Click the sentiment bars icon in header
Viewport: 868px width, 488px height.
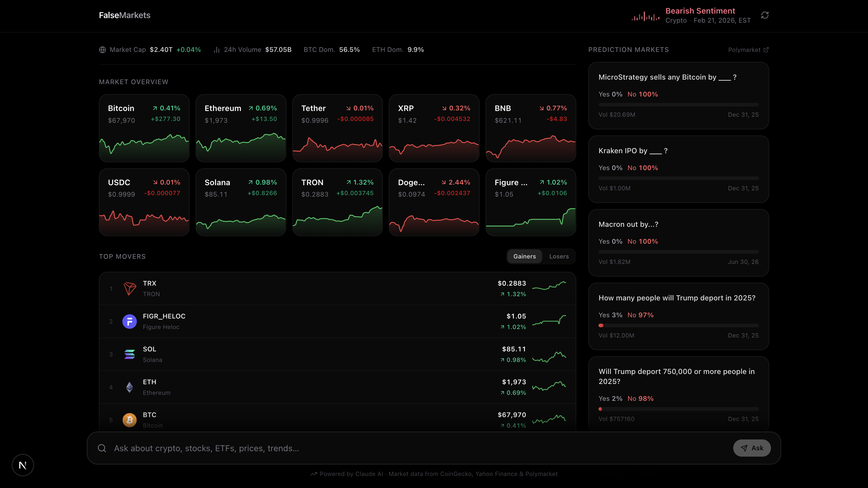point(645,16)
